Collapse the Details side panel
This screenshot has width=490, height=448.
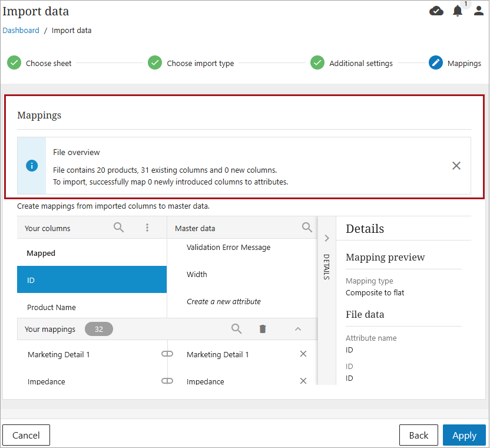pos(327,238)
